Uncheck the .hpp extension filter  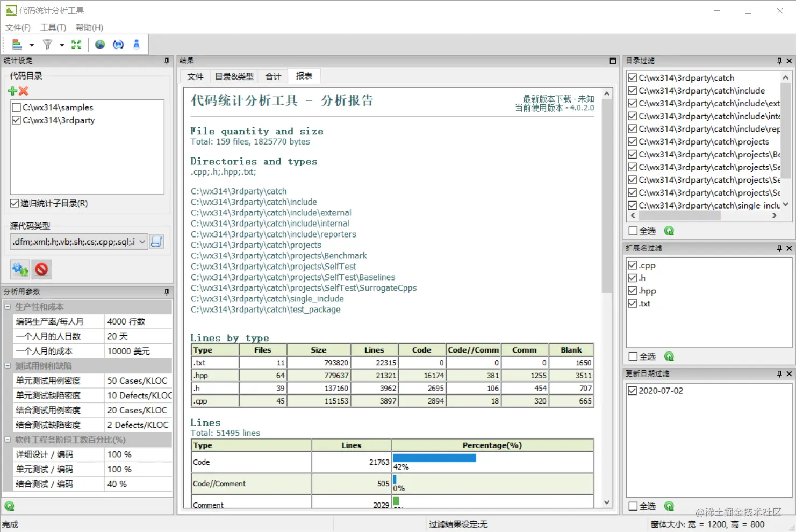tap(633, 291)
